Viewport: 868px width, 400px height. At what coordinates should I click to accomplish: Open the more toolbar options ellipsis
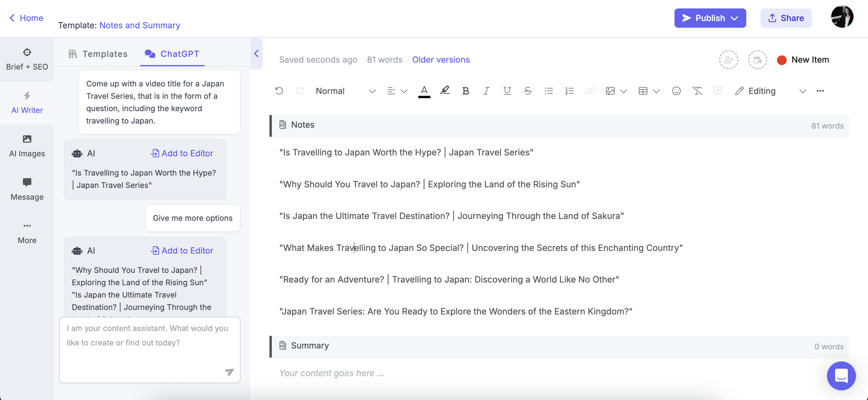[820, 91]
